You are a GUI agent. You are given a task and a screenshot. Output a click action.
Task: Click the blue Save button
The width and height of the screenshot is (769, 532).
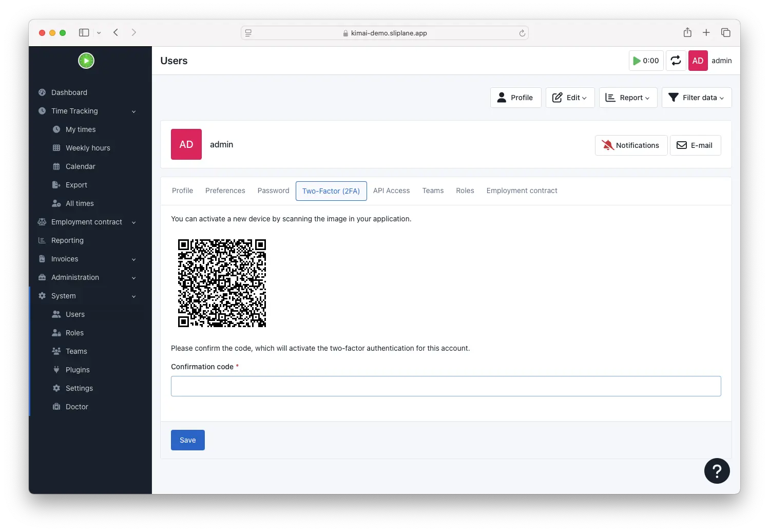click(187, 440)
